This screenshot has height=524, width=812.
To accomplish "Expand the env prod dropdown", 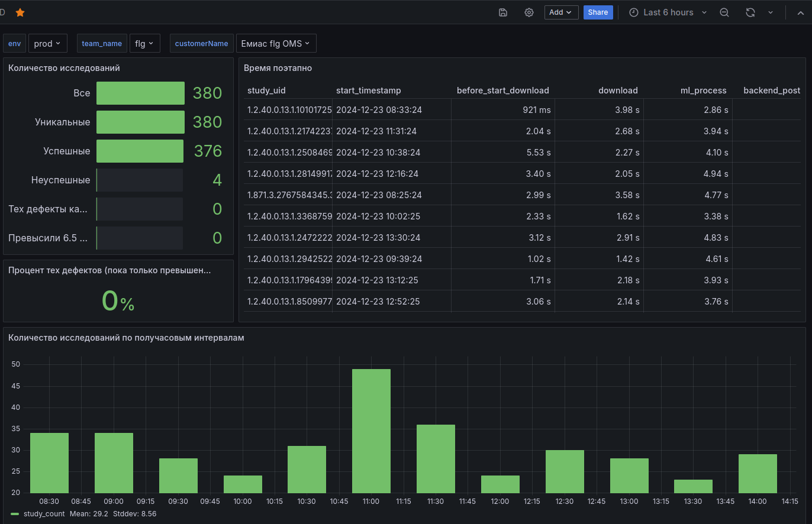I will (x=48, y=43).
